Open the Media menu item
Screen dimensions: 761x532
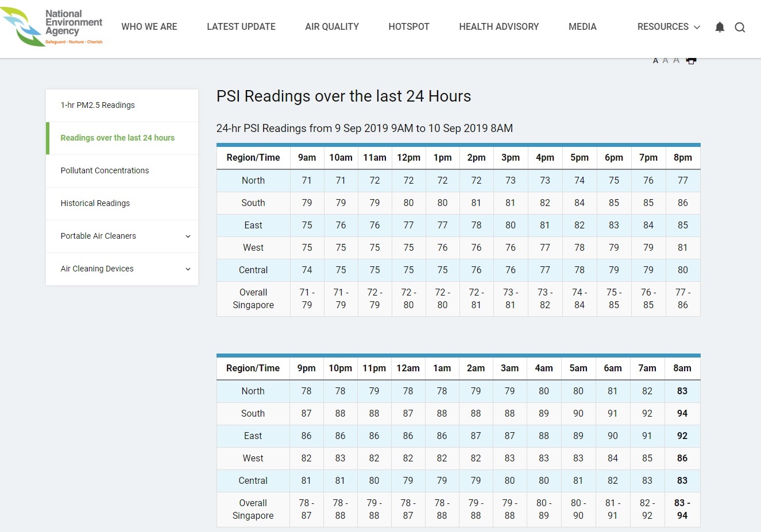point(582,27)
